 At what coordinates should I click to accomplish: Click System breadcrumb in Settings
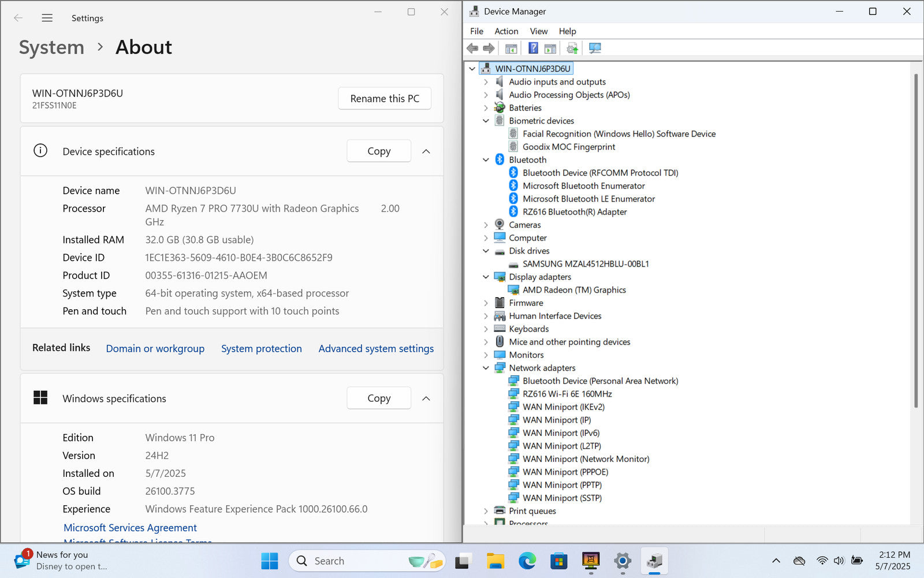tap(51, 47)
